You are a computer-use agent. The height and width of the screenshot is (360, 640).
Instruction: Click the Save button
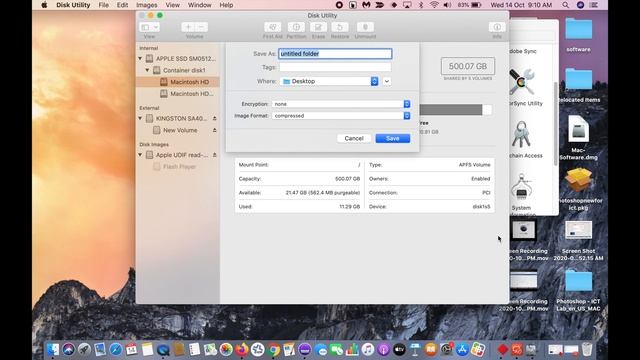point(393,138)
